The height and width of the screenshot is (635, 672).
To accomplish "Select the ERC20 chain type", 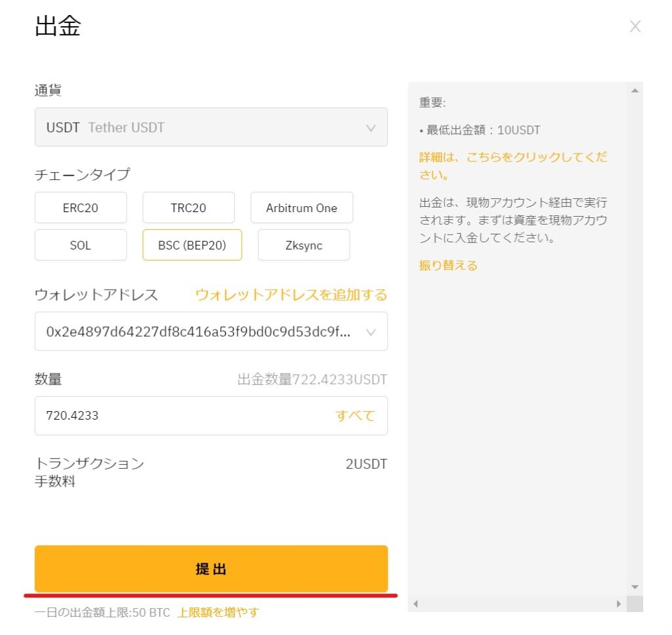I will (81, 208).
